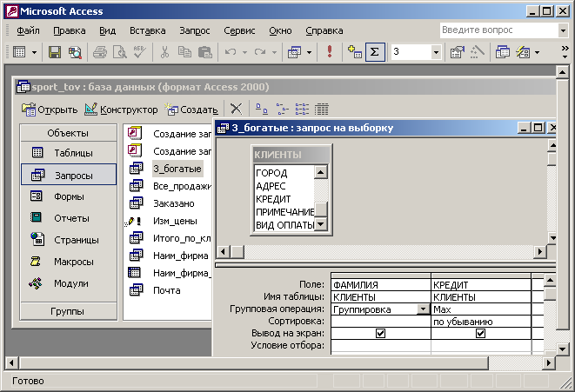Click the Copy toolbar icon
Viewport: 575px width, 392px height.
tap(184, 52)
